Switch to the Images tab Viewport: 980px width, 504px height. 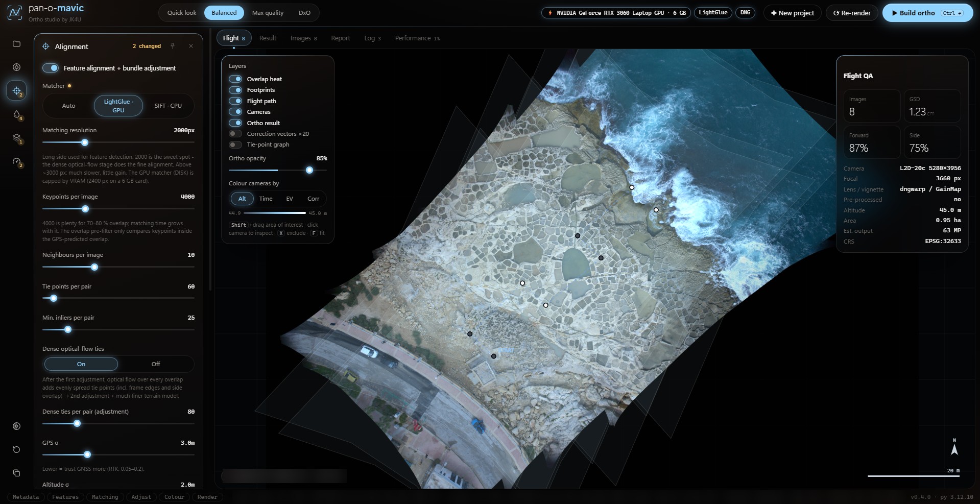click(x=303, y=38)
